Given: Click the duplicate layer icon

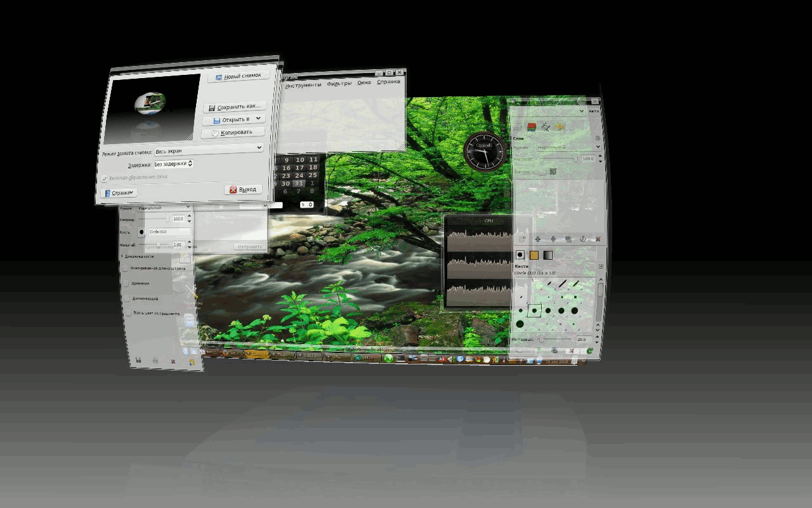Looking at the screenshot, I should click(x=568, y=239).
